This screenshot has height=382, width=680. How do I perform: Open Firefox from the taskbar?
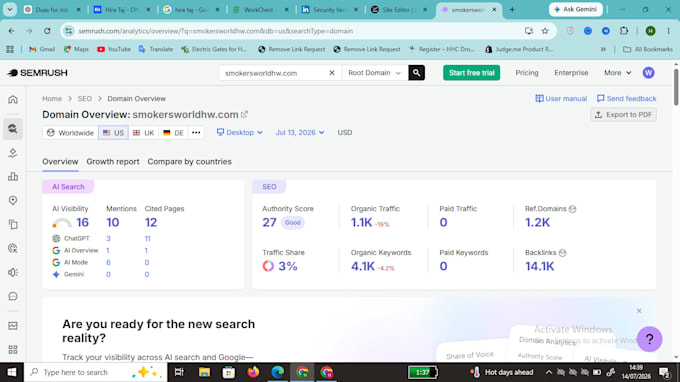(253, 372)
